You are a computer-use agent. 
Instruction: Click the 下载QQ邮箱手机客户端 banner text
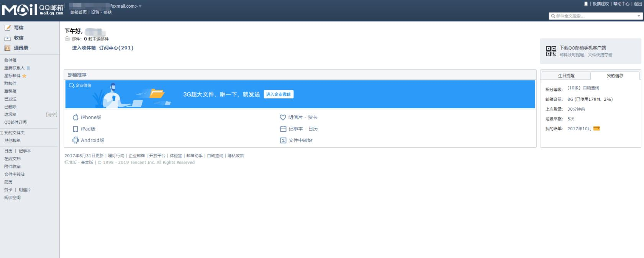point(583,48)
